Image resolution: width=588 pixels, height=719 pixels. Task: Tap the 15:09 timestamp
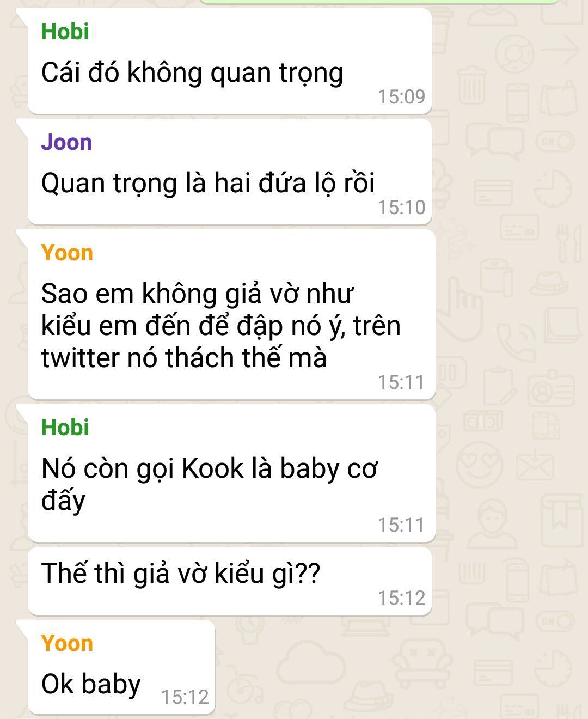click(x=401, y=96)
